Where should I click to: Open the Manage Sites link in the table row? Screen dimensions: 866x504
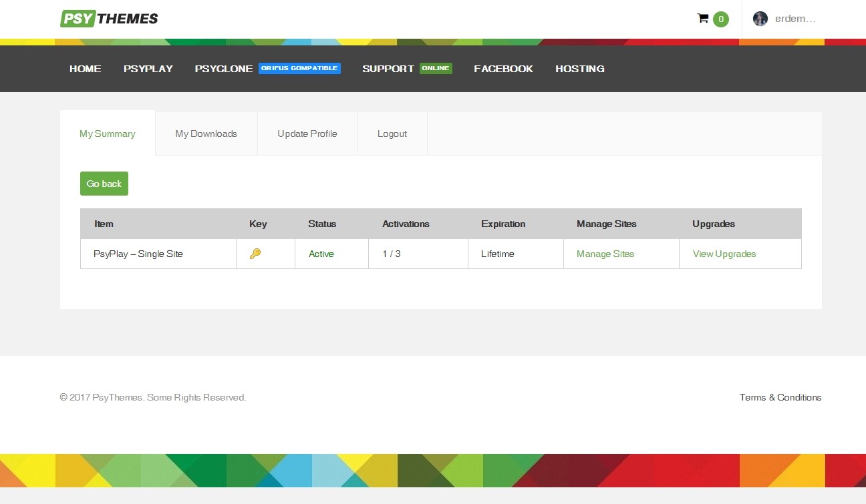pos(605,254)
